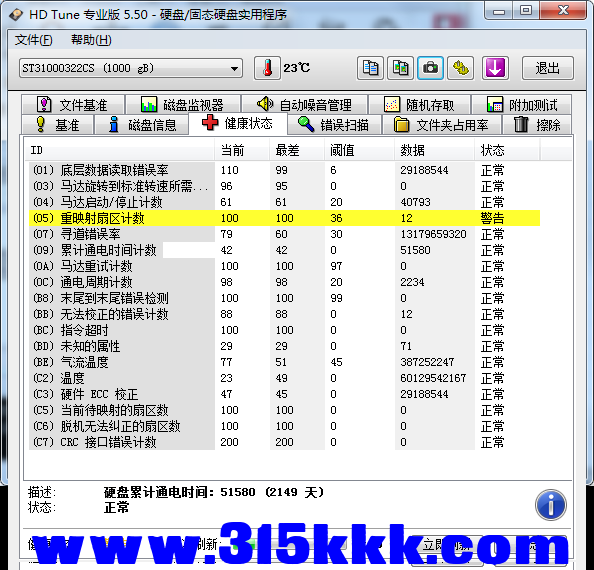
Task: Save a screenshot with camera icon
Action: pos(430,68)
